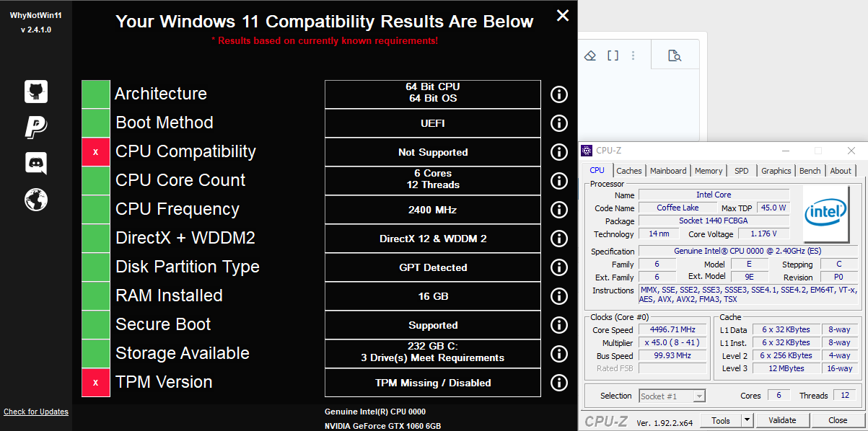This screenshot has width=868, height=431.
Task: Click the Multiplier value x 45.0 (8 - 41)
Action: [672, 343]
